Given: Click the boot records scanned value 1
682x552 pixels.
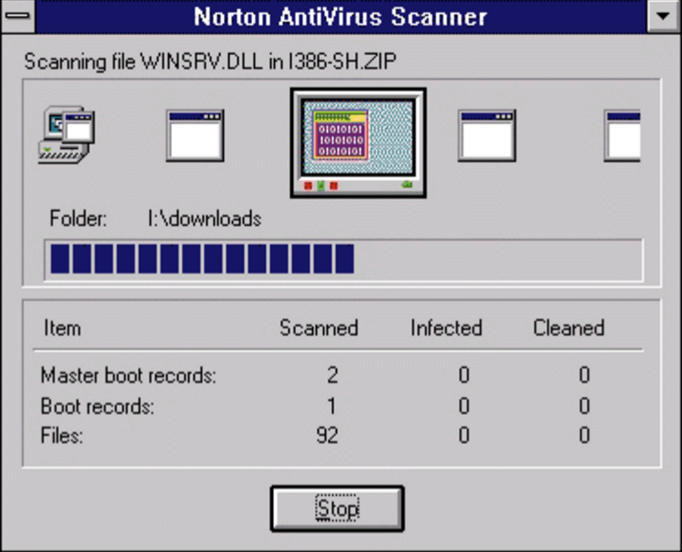Looking at the screenshot, I should pos(332,406).
